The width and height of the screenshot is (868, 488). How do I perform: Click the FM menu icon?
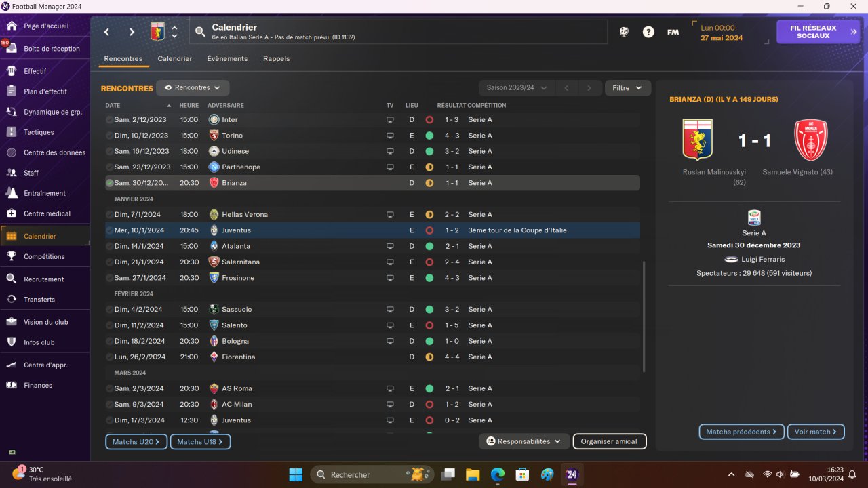[x=673, y=32]
